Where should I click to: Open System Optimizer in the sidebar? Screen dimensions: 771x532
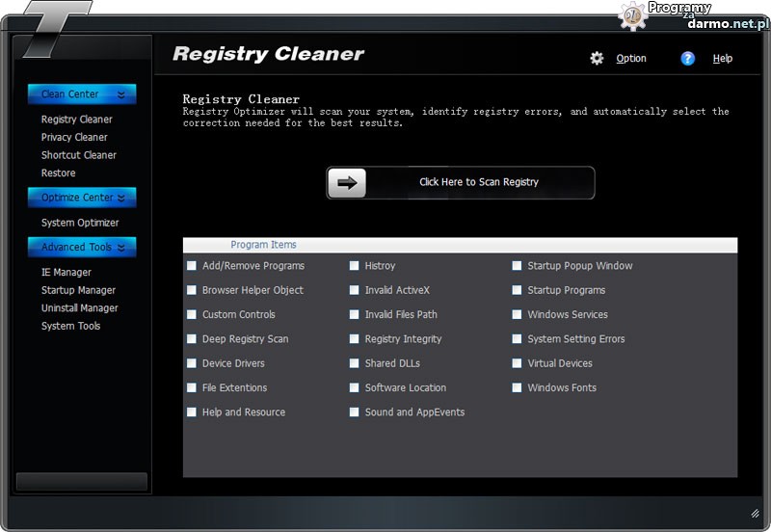[x=80, y=223]
